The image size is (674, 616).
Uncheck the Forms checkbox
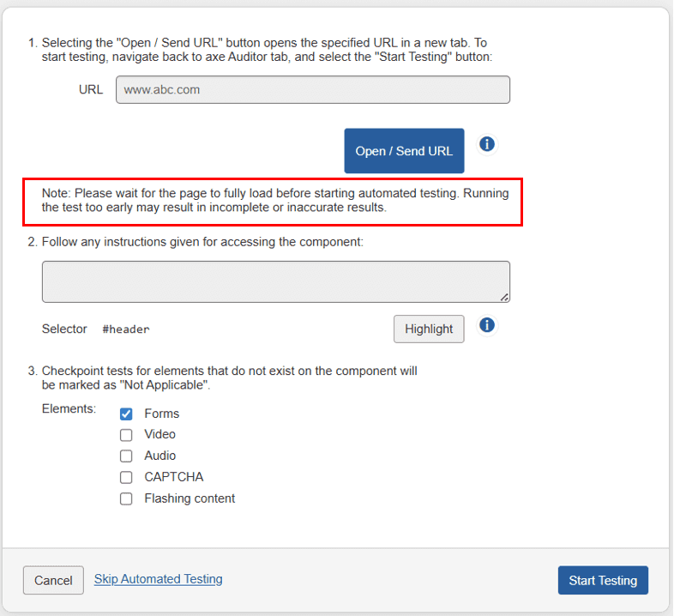[126, 414]
